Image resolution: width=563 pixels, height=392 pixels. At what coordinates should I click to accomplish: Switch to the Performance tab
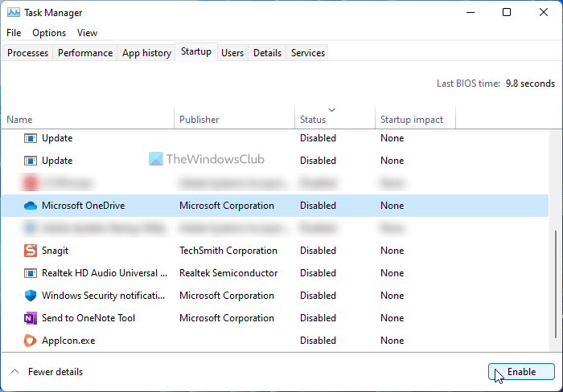(85, 53)
